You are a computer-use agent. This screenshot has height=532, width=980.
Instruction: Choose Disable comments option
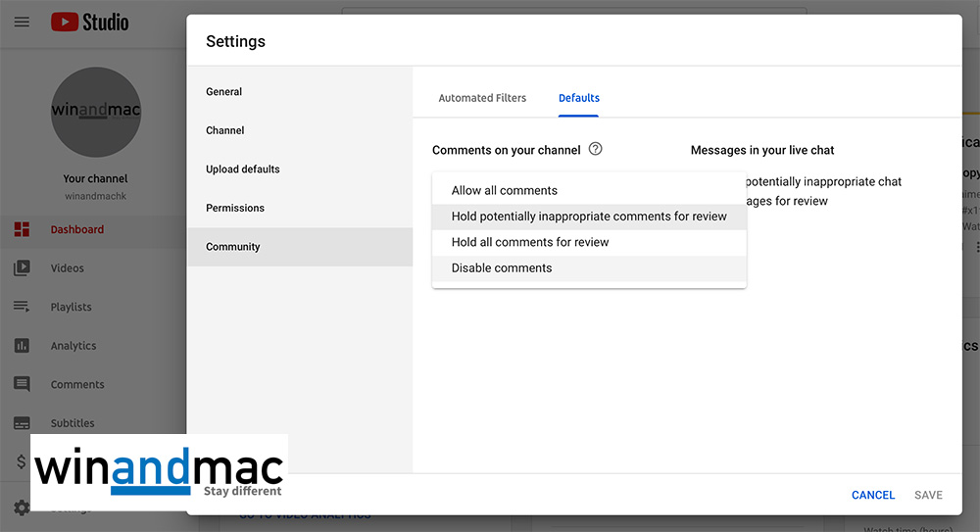coord(502,267)
